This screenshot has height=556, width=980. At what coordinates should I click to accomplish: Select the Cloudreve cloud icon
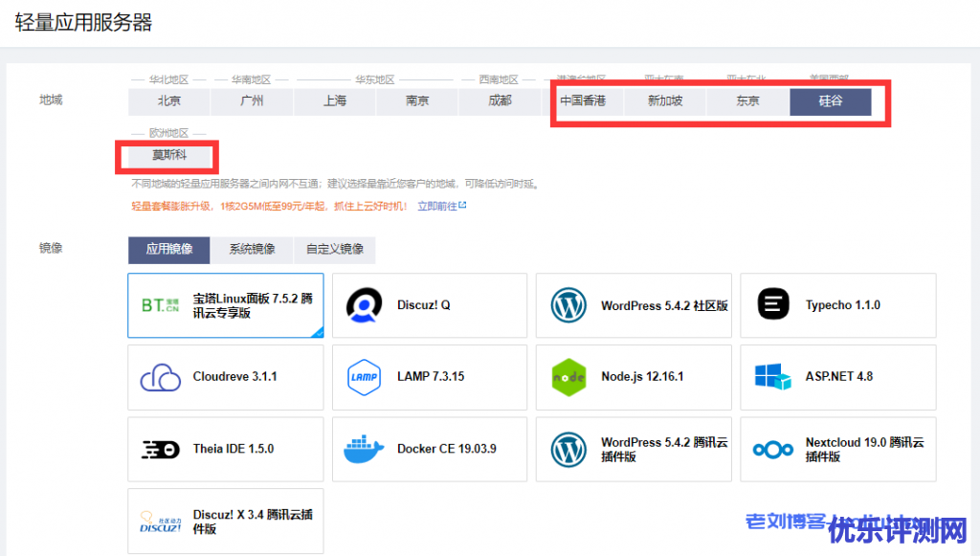160,377
